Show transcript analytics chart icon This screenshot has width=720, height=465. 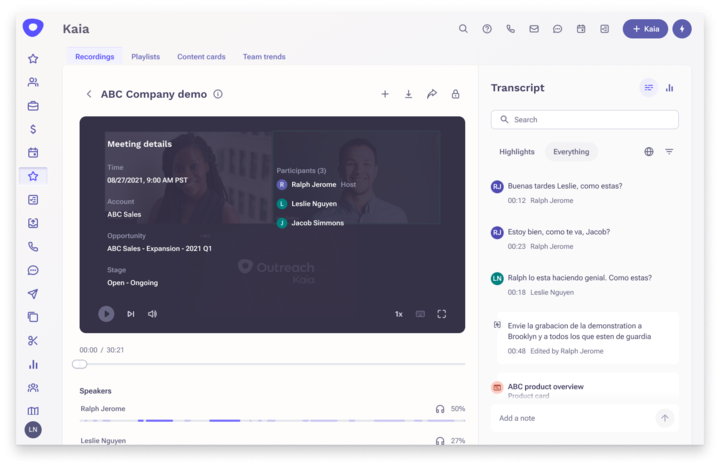pyautogui.click(x=669, y=88)
